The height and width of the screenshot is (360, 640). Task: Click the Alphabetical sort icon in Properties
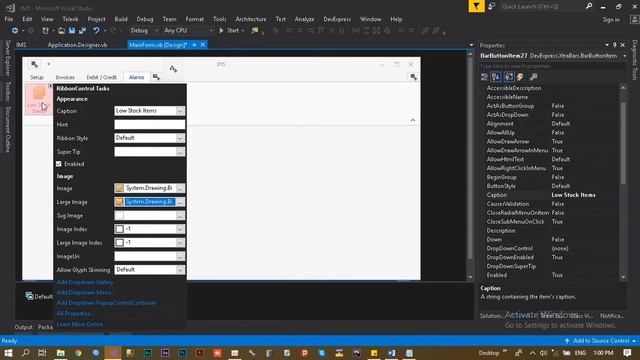point(496,77)
